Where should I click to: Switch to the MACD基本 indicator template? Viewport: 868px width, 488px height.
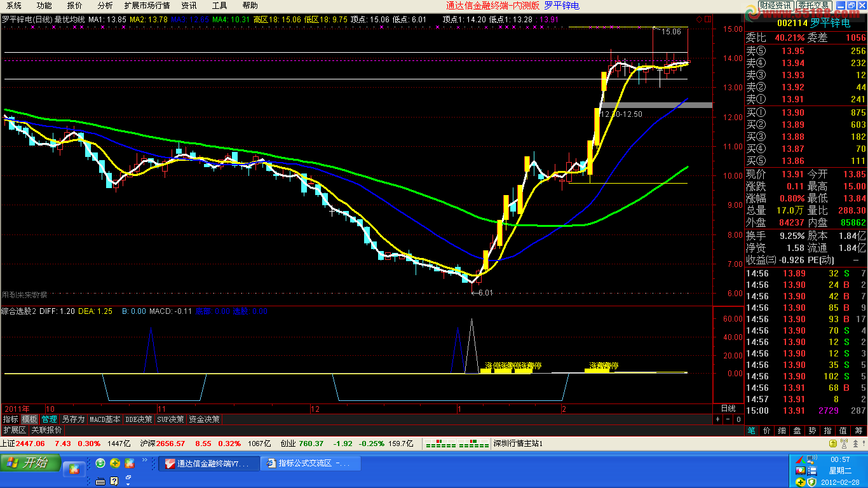(x=105, y=419)
